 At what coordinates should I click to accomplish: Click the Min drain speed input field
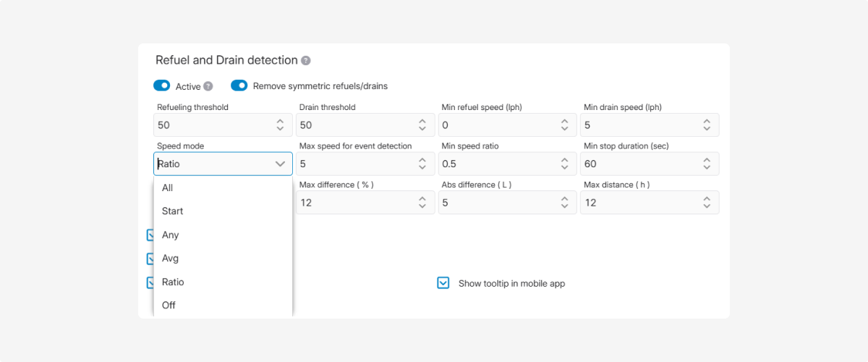(637, 125)
